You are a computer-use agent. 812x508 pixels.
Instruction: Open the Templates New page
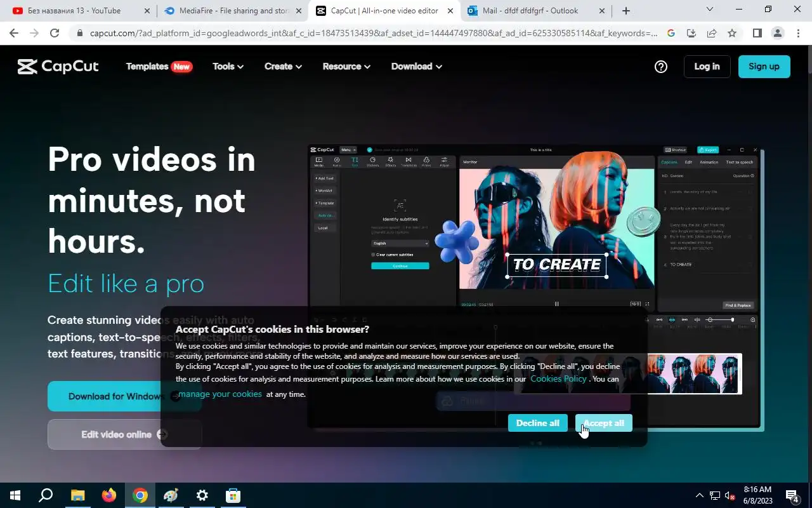[159, 66]
